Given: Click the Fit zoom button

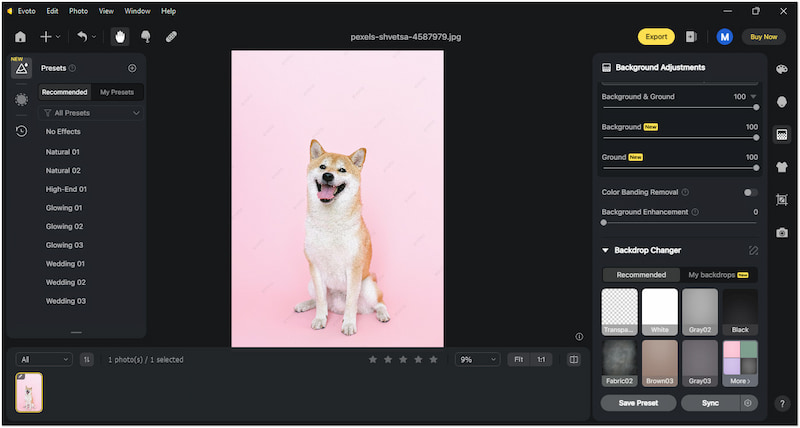Looking at the screenshot, I should (519, 360).
